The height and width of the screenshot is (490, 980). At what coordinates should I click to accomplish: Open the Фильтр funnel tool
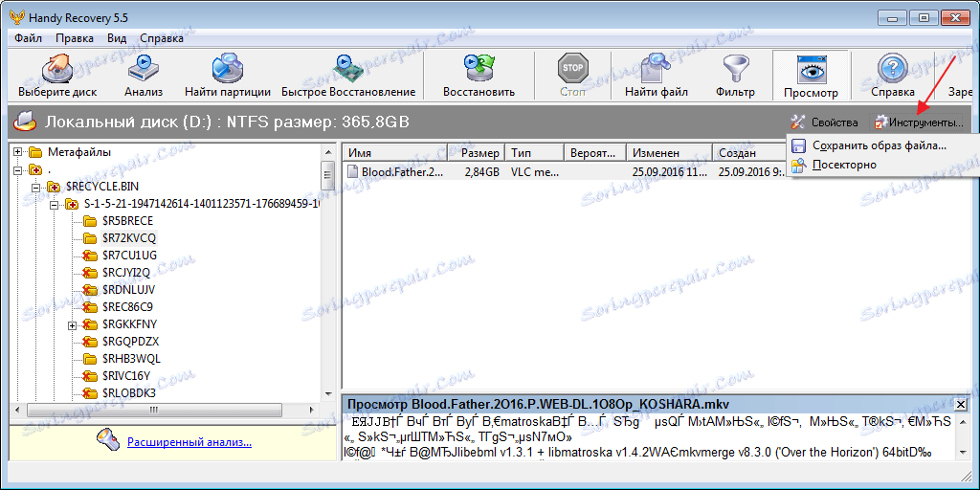(x=735, y=77)
